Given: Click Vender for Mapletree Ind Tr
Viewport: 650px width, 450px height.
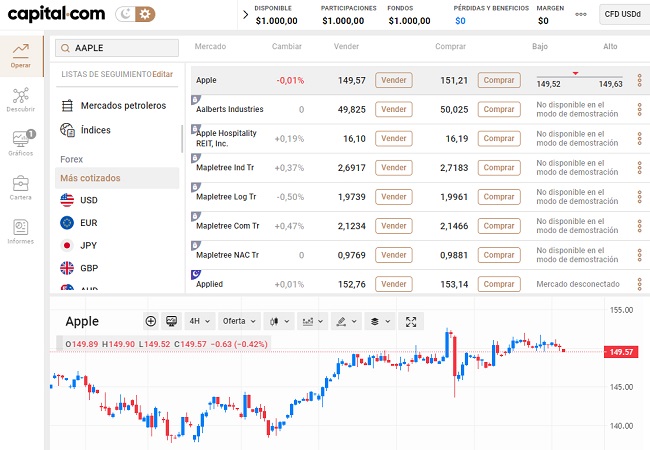Looking at the screenshot, I should coord(394,167).
